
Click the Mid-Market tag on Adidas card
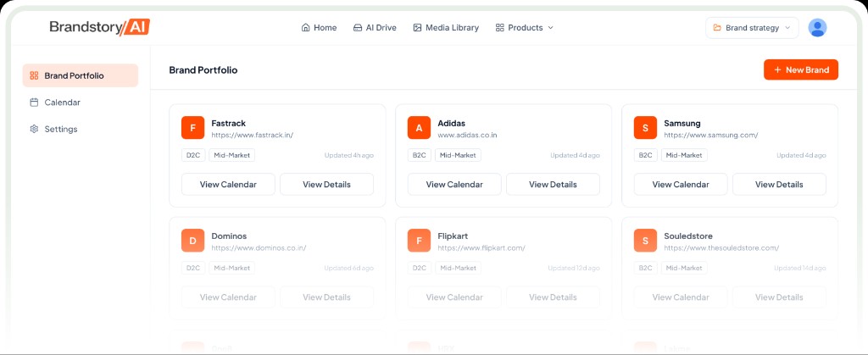coord(458,155)
